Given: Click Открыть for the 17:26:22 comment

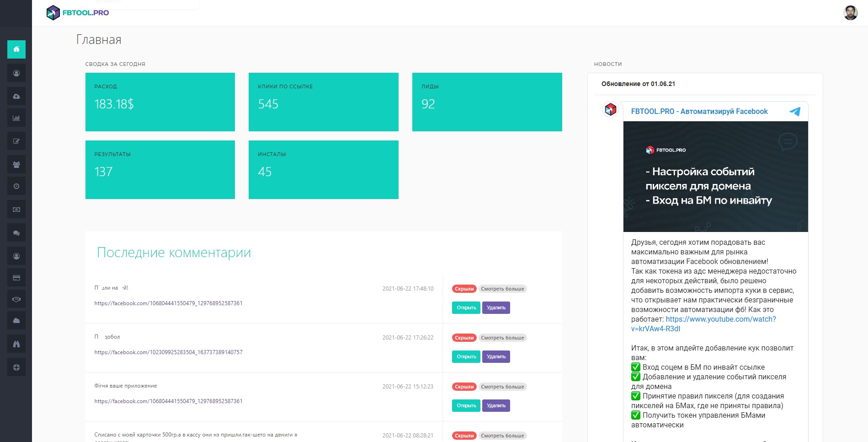Looking at the screenshot, I should (466, 356).
